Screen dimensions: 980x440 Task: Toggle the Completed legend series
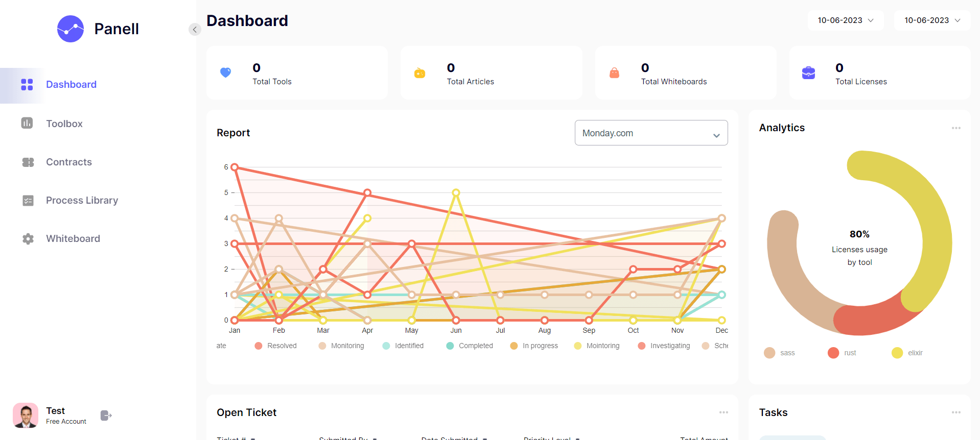tap(470, 346)
